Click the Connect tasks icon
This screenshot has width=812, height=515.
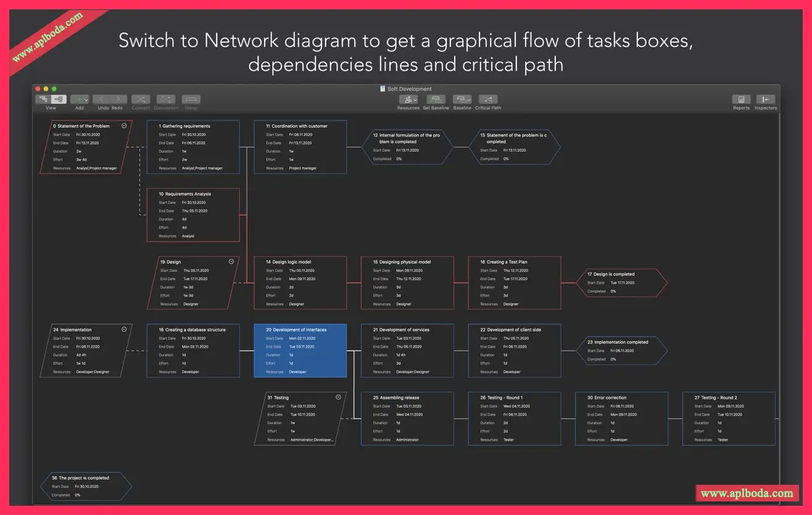click(141, 99)
